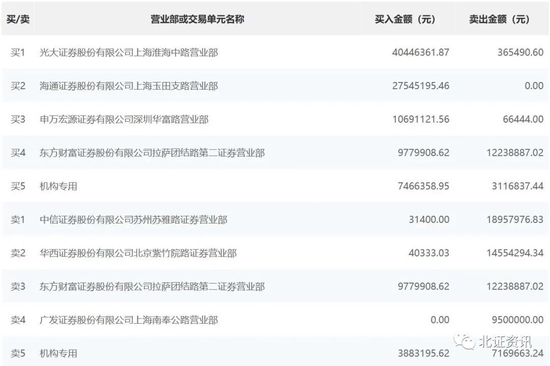Select the 买5 row label

coord(18,186)
